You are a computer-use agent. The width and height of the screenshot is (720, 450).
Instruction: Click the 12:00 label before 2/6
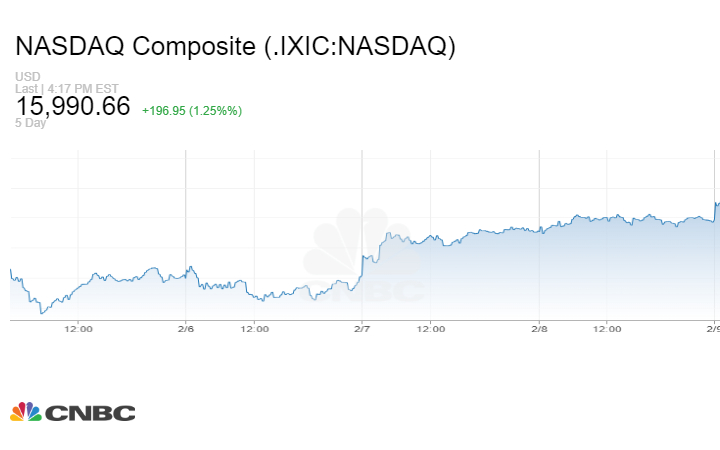[79, 328]
